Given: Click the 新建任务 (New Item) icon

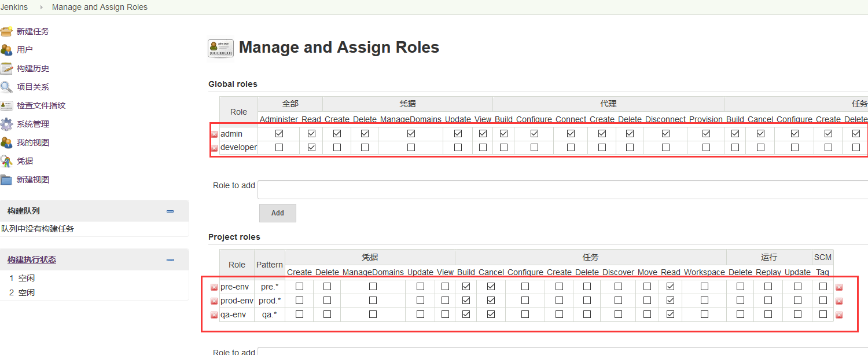Looking at the screenshot, I should tap(6, 31).
